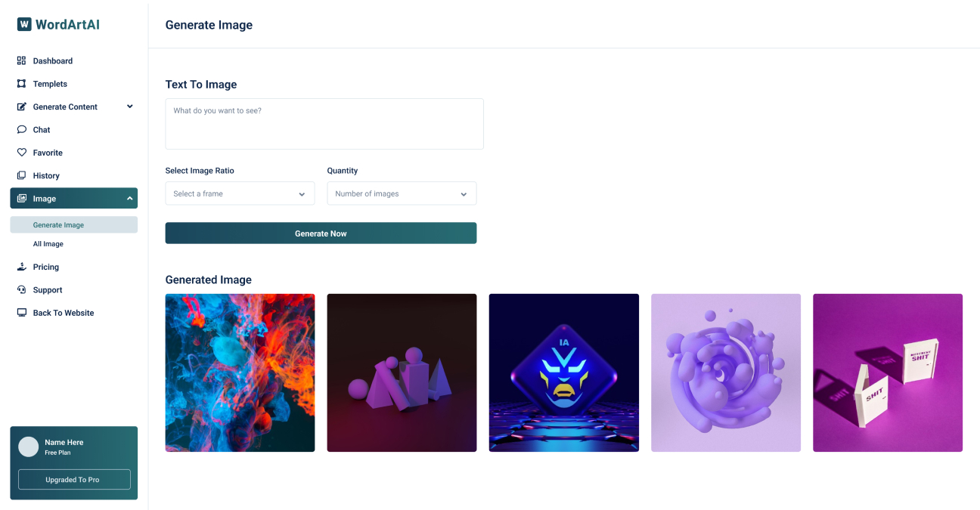
Task: Click the History stack icon
Action: tap(21, 175)
